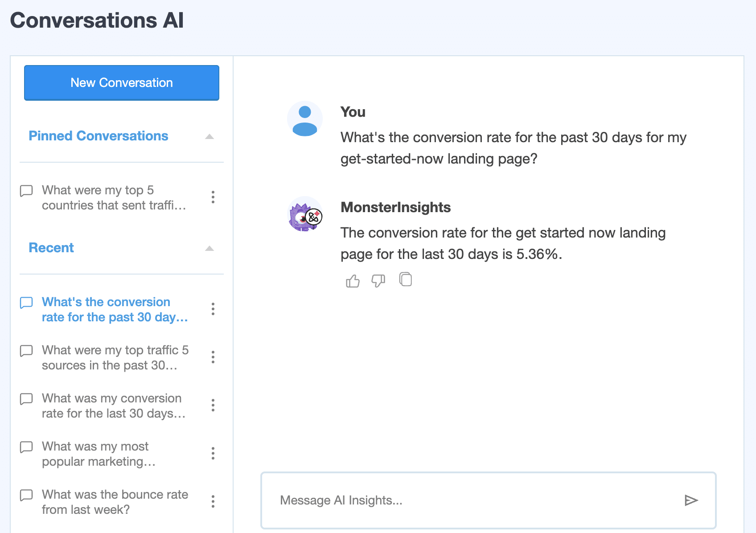756x533 pixels.
Task: Click the chat bubble icon beside the active conversation
Action: (x=26, y=303)
